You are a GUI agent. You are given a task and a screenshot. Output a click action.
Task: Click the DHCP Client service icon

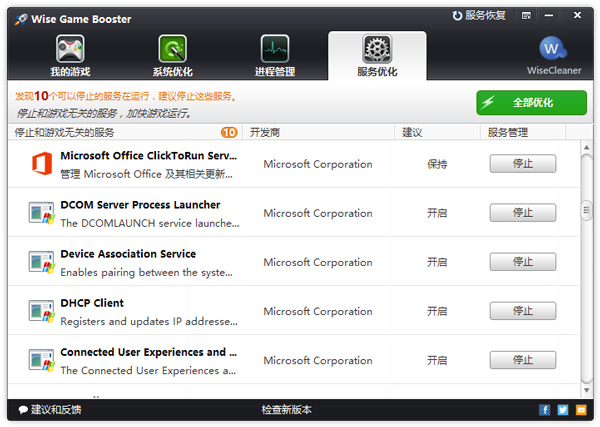[41, 311]
